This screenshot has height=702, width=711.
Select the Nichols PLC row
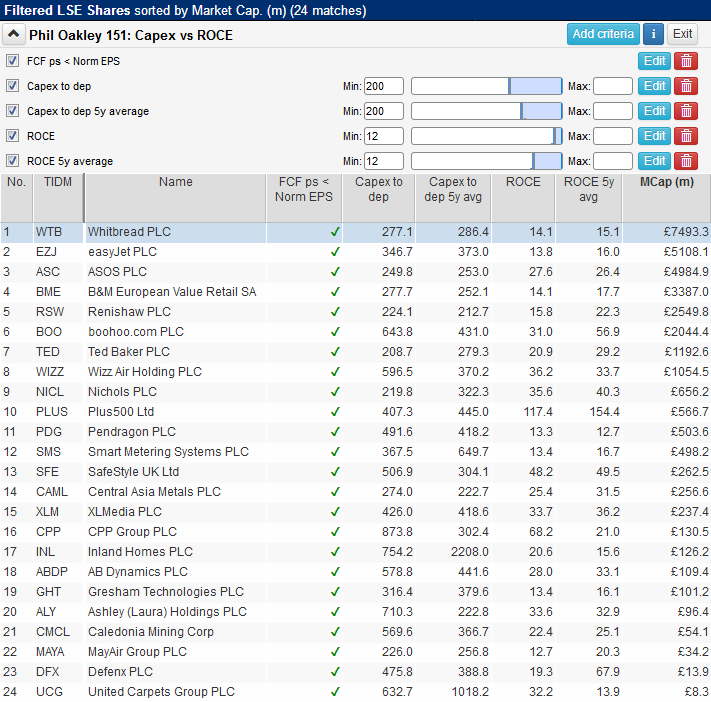pos(356,391)
